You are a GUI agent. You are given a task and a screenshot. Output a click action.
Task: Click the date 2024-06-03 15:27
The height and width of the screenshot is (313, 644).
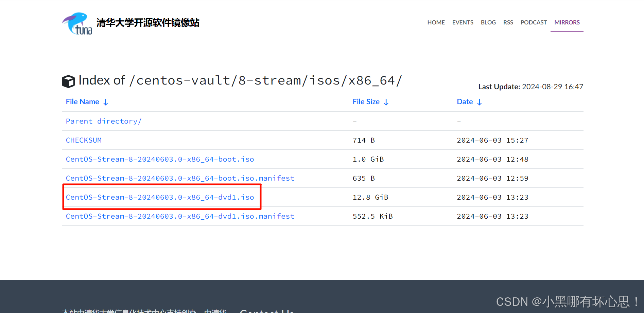pyautogui.click(x=492, y=140)
